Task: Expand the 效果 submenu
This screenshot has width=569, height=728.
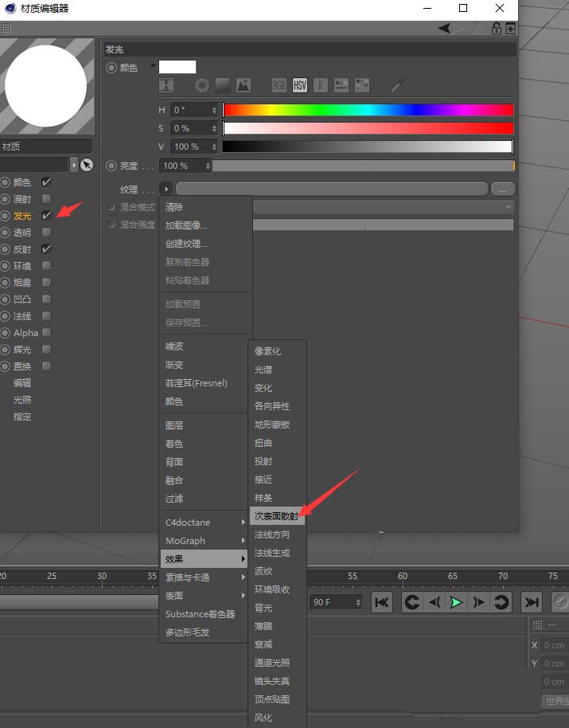Action: tap(205, 559)
